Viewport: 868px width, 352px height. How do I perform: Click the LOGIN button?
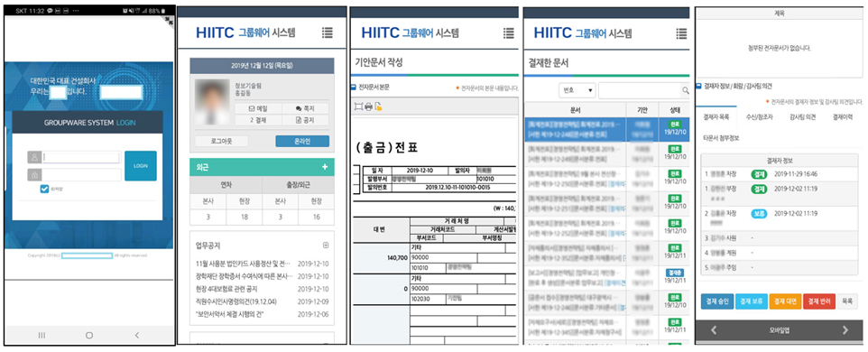pyautogui.click(x=141, y=165)
